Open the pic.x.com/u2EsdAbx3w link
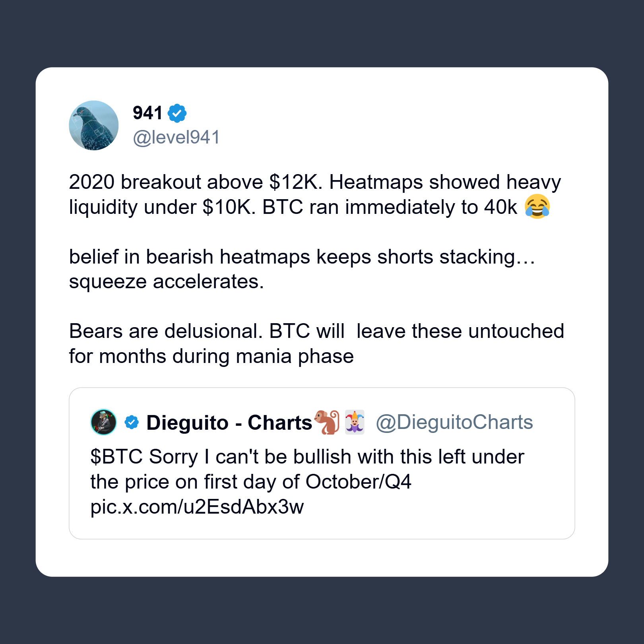 click(197, 507)
